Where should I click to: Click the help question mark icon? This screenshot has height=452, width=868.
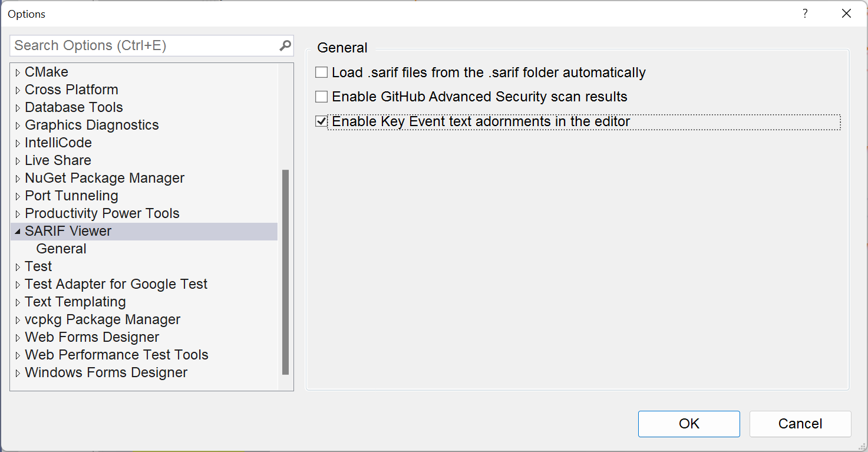805,14
